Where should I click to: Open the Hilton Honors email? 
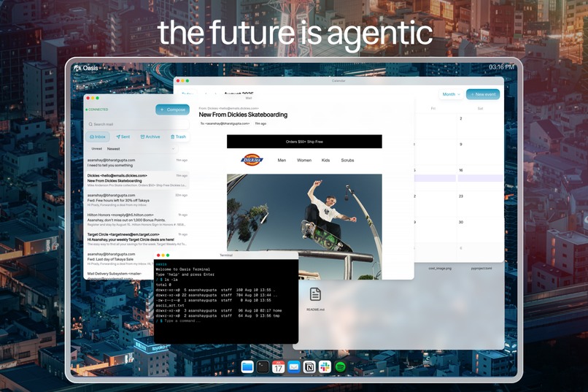click(137, 220)
